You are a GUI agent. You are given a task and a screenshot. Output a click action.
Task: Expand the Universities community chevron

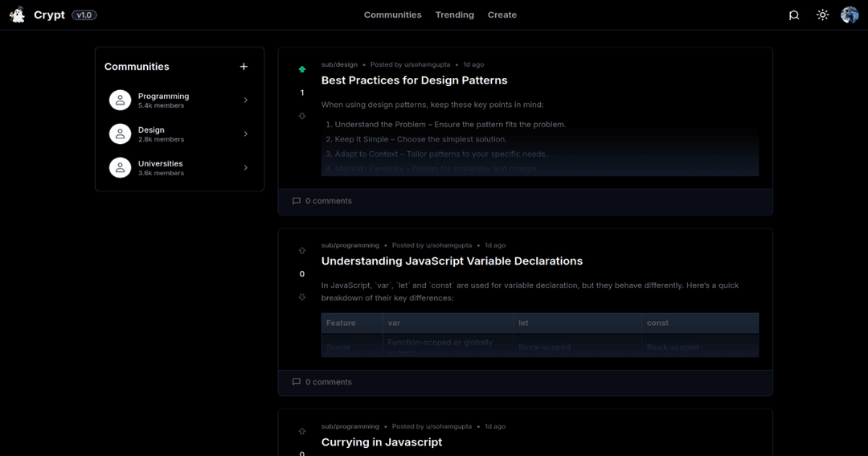(x=246, y=168)
